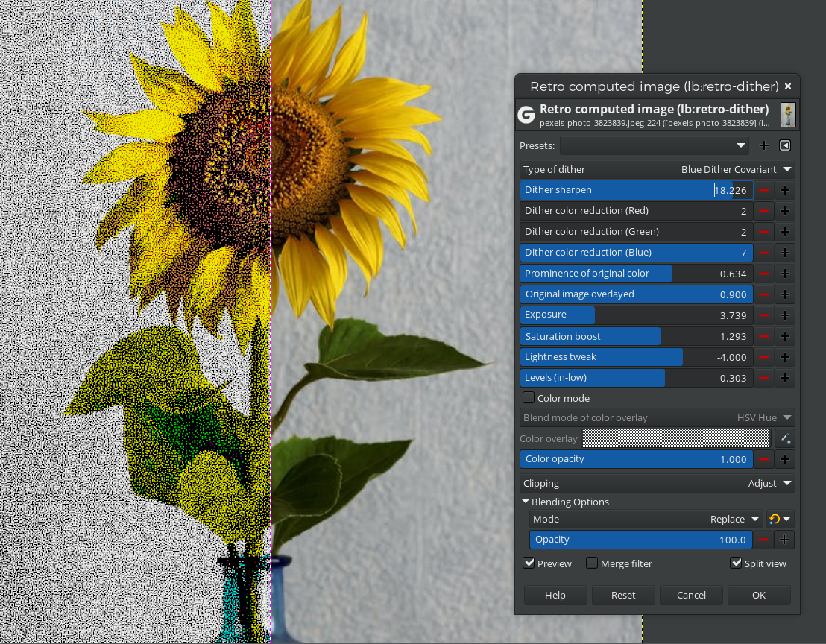Tick the Merge filter checkbox
This screenshot has width=826, height=644.
click(592, 563)
